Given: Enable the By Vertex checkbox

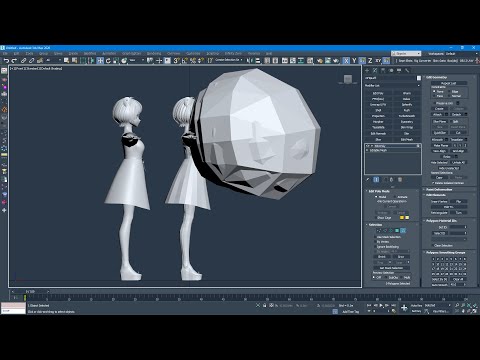Looking at the screenshot, I should coord(375,242).
